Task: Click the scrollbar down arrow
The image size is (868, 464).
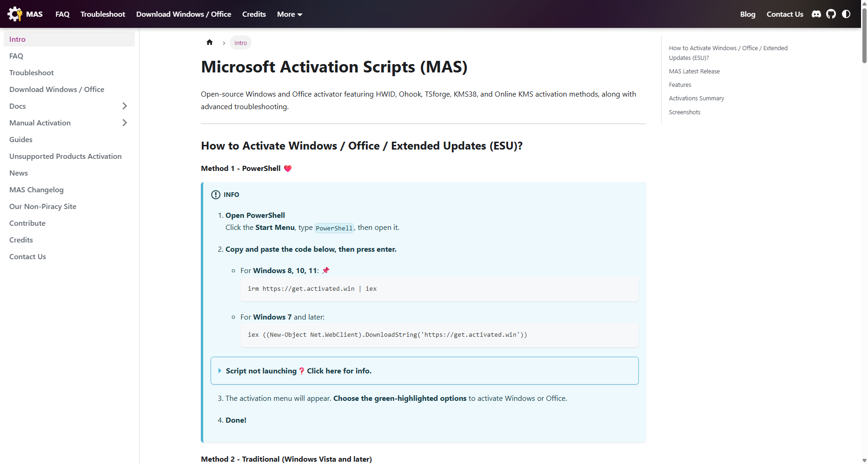Action: 864,460
